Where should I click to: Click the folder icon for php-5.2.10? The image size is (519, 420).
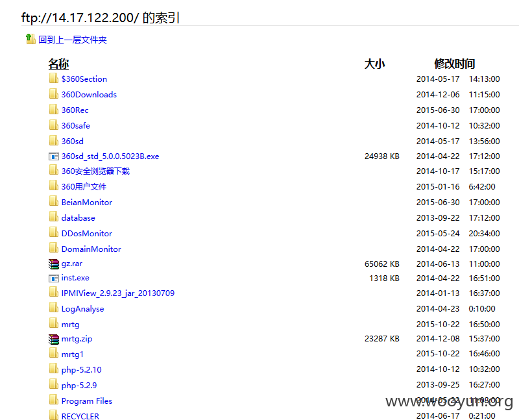pos(54,369)
